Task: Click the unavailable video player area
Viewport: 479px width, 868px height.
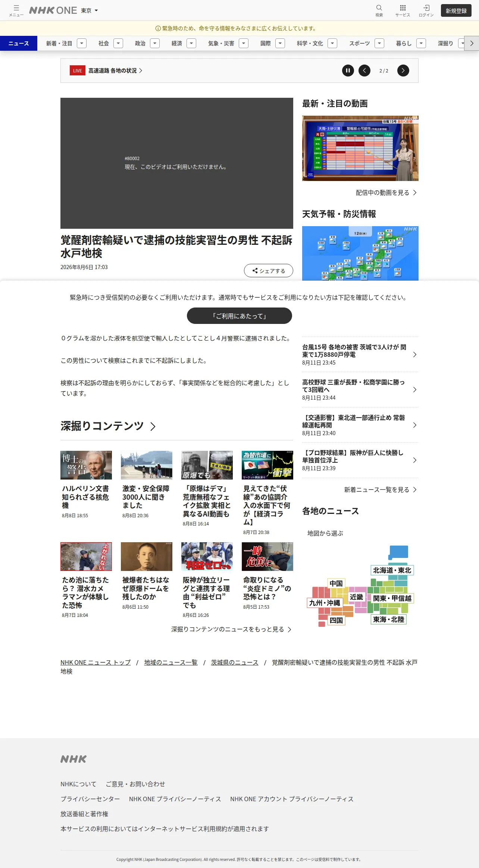Action: pos(177,163)
